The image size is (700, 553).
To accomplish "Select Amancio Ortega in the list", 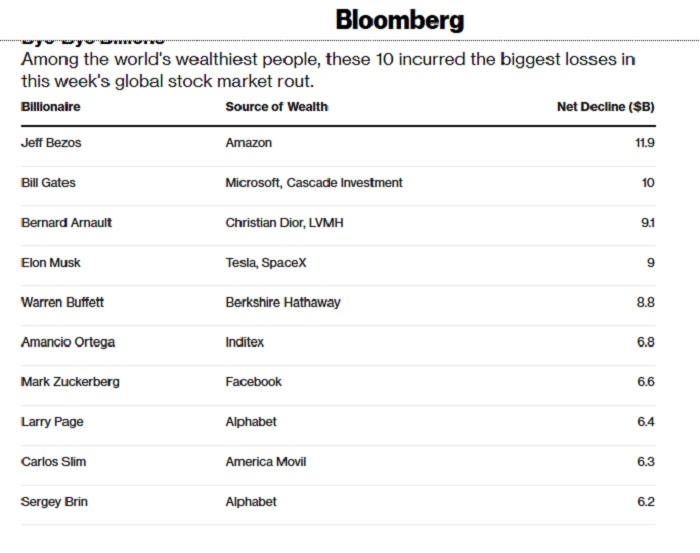I will [68, 342].
